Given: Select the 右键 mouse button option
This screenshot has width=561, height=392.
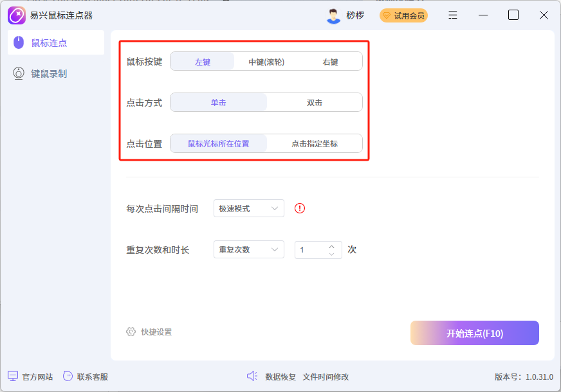Looking at the screenshot, I should click(x=330, y=61).
